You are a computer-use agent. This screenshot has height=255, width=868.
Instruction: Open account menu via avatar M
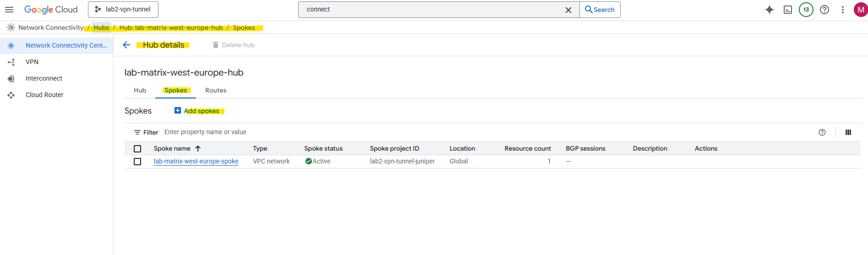(x=861, y=10)
